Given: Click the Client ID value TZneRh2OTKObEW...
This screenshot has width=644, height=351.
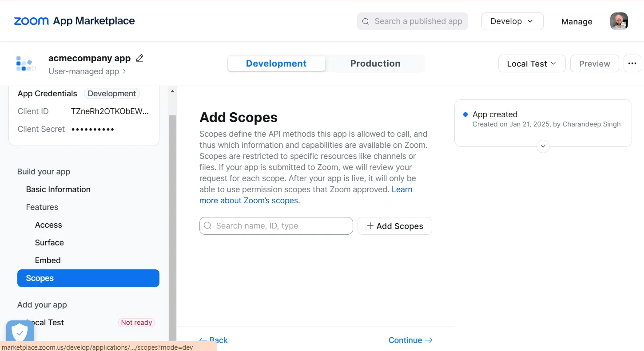Looking at the screenshot, I should point(110,111).
